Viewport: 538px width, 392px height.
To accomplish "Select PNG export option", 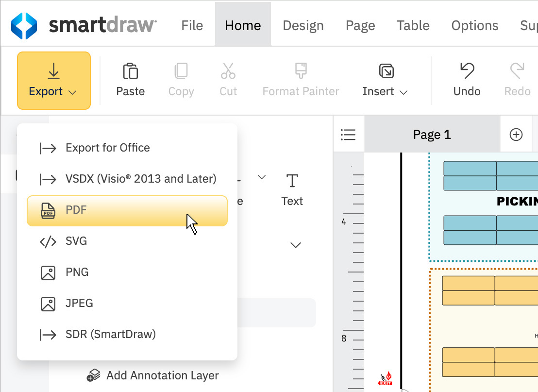I will coord(127,273).
